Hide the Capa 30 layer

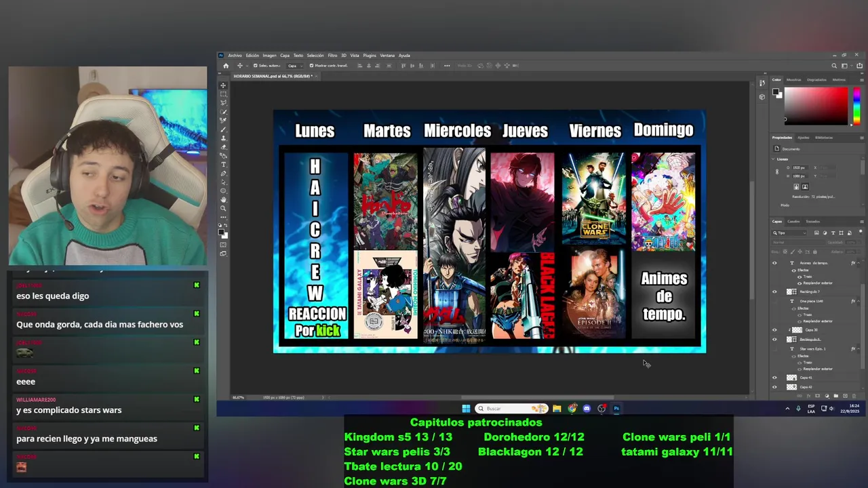point(774,330)
